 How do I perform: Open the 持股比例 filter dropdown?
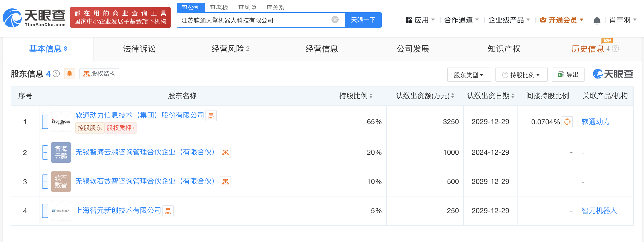(x=521, y=75)
